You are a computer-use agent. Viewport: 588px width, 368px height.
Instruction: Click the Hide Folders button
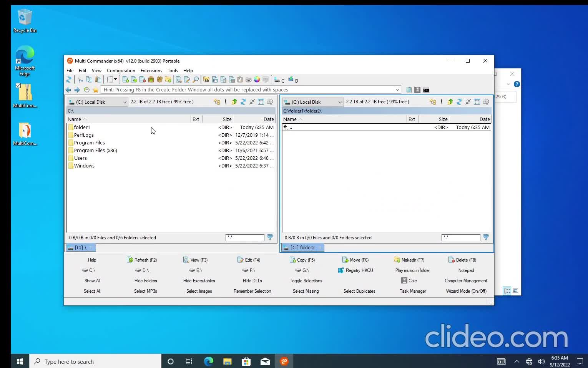click(x=146, y=281)
